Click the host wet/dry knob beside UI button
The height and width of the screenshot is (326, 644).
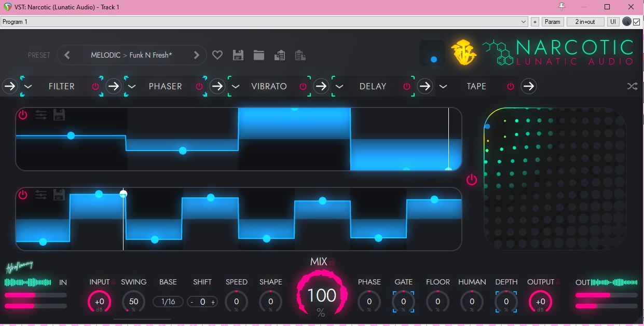pyautogui.click(x=627, y=22)
